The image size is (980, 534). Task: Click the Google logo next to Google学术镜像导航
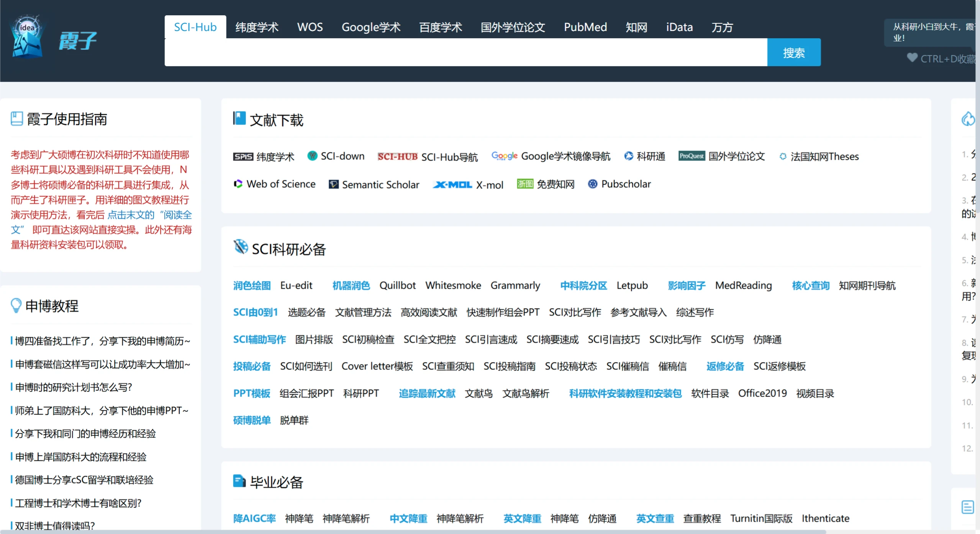[504, 156]
